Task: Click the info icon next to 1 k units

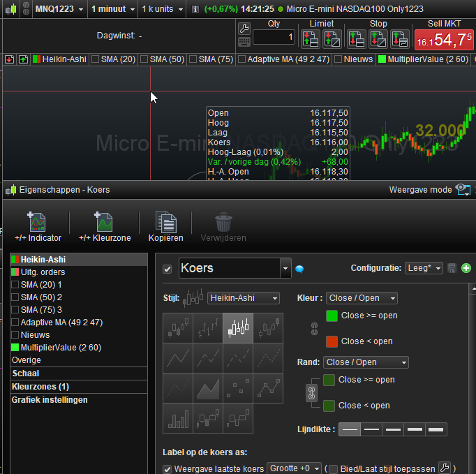Action: [195, 9]
